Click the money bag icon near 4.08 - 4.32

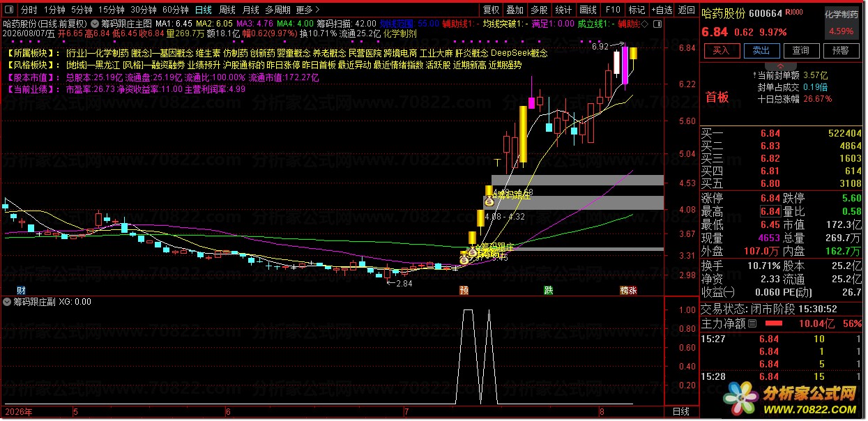489,201
